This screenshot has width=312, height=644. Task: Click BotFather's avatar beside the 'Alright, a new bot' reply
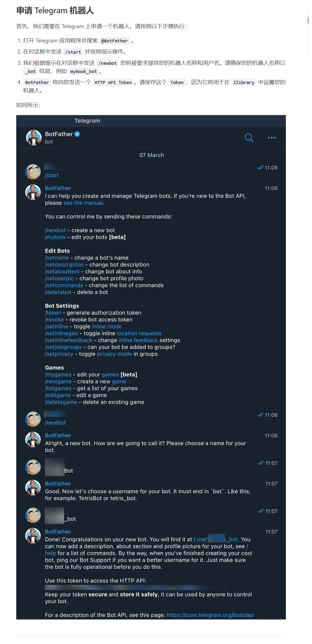33,439
